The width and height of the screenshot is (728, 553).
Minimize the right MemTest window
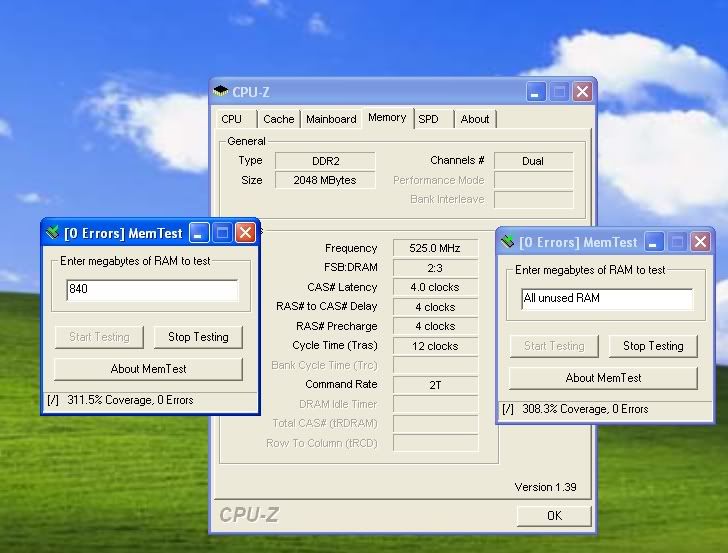(654, 242)
